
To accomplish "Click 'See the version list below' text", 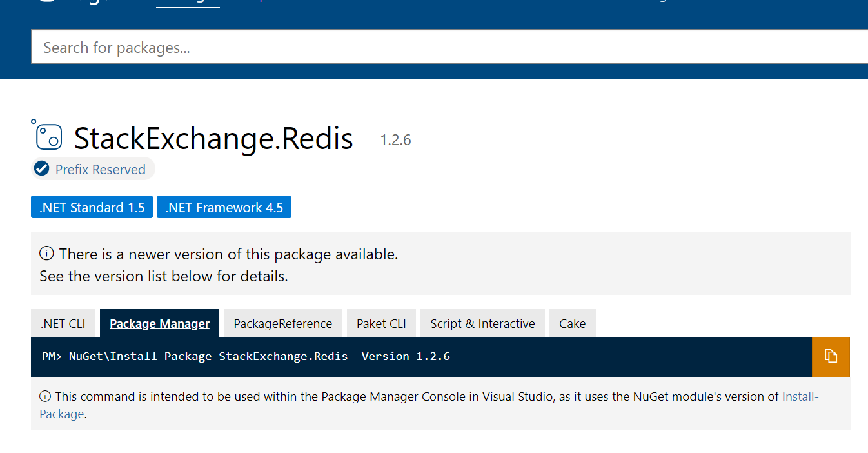I will (x=164, y=276).
